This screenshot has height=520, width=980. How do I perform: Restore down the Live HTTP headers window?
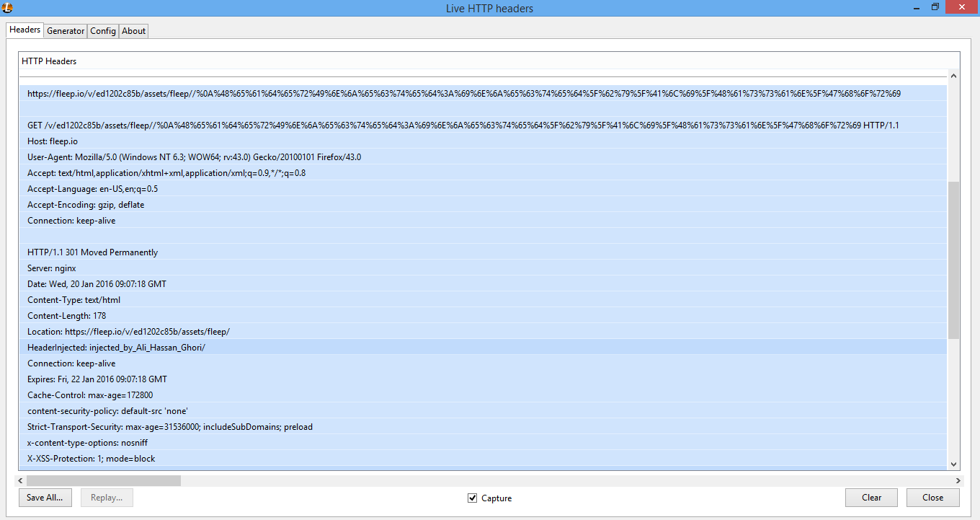(x=935, y=7)
